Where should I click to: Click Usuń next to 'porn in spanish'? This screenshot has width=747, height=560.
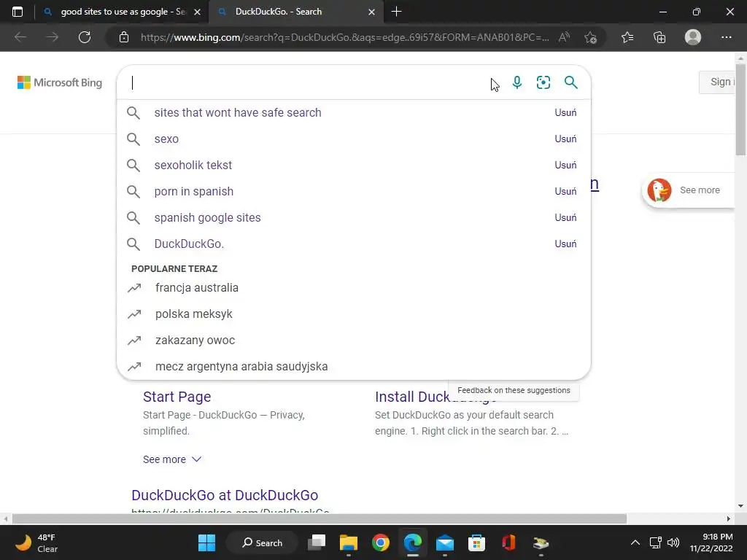(565, 192)
